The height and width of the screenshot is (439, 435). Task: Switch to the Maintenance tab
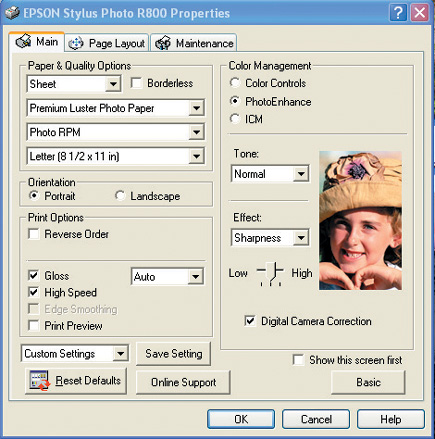[194, 43]
